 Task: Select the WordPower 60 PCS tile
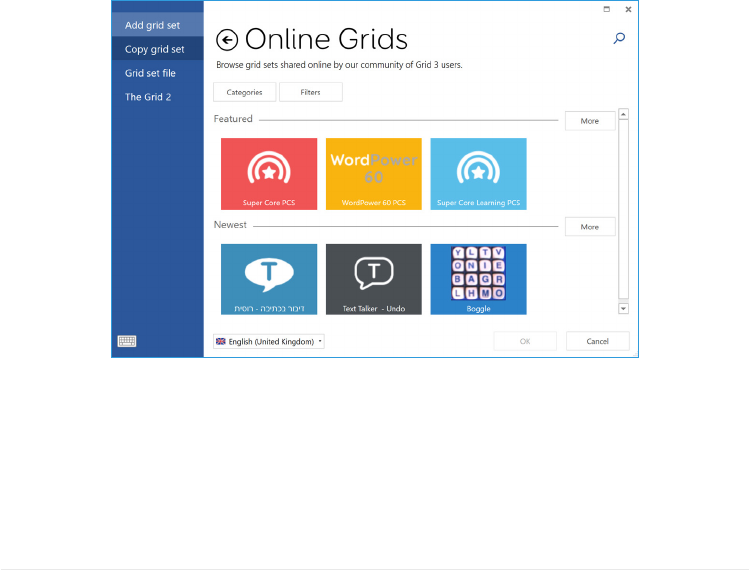374,174
